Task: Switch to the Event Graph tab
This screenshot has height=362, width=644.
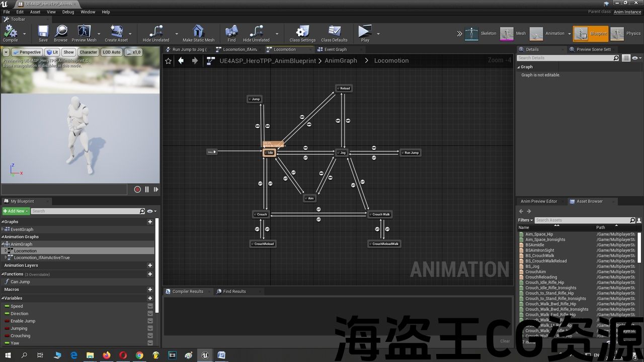Action: click(335, 49)
